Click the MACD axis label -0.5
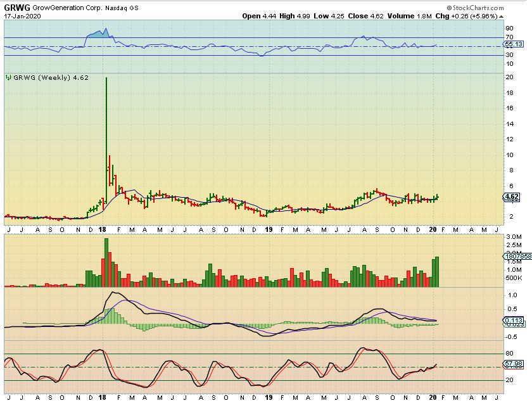The image size is (532, 403). pyautogui.click(x=512, y=337)
